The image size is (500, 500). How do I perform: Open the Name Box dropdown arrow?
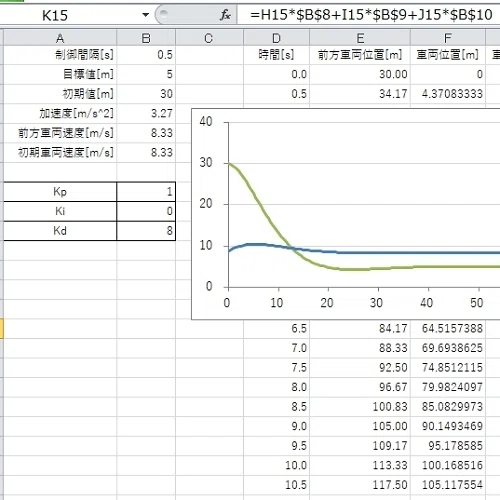point(145,15)
